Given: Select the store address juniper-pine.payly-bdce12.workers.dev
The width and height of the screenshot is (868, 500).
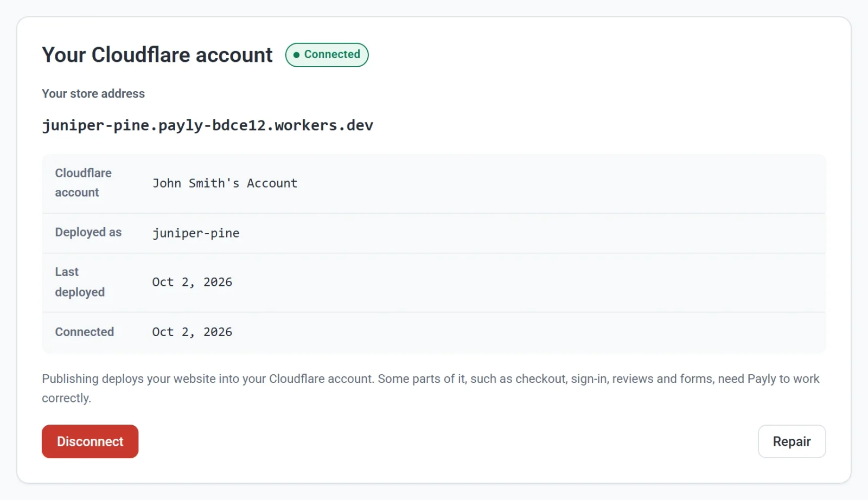Looking at the screenshot, I should coord(208,125).
